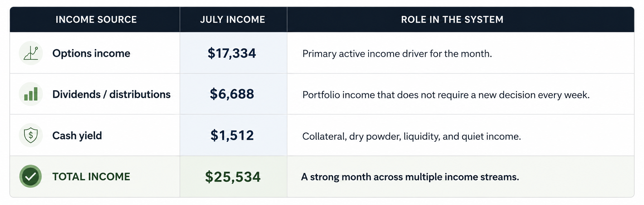Viewport: 644px width, 205px height.
Task: Click the $25,534 total income amount
Action: click(x=233, y=177)
